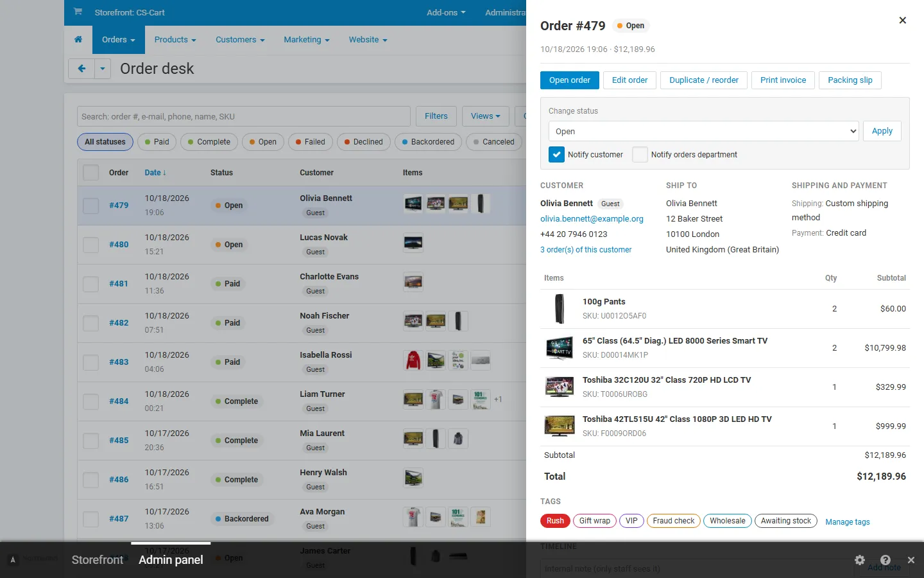Toggle Notify customer checkbox

(556, 155)
